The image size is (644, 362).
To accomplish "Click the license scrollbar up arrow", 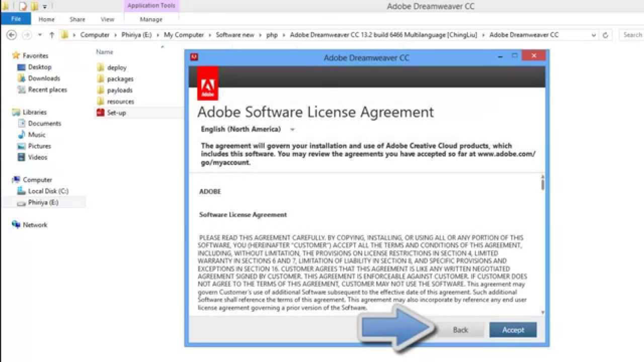I will pyautogui.click(x=542, y=176).
